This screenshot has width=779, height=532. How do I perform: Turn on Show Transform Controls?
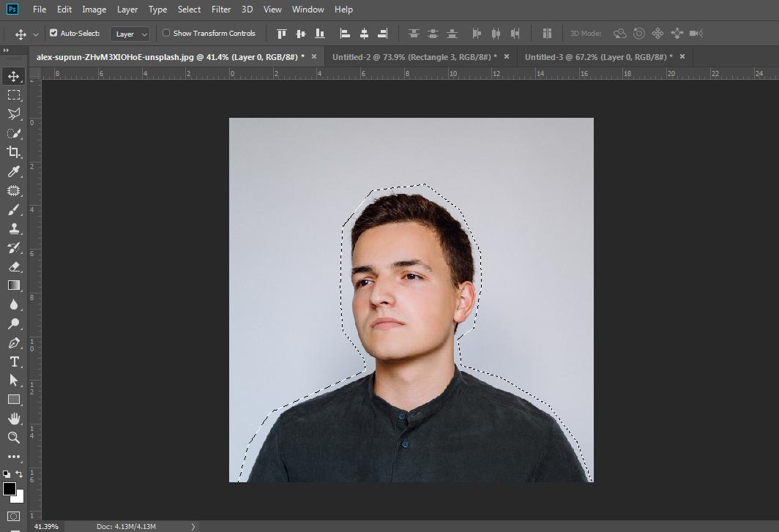tap(167, 33)
